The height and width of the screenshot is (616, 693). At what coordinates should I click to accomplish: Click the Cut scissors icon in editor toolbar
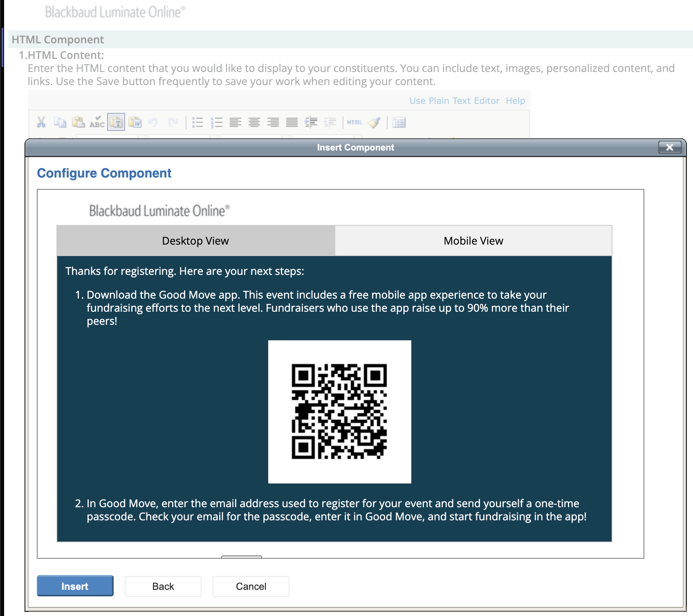[x=41, y=122]
